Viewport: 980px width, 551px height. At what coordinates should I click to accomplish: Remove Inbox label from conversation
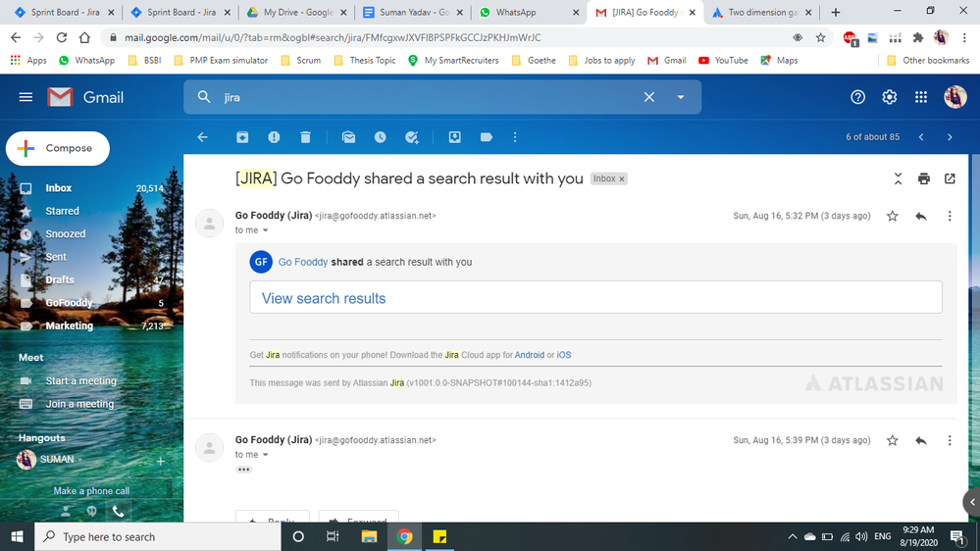pyautogui.click(x=622, y=179)
